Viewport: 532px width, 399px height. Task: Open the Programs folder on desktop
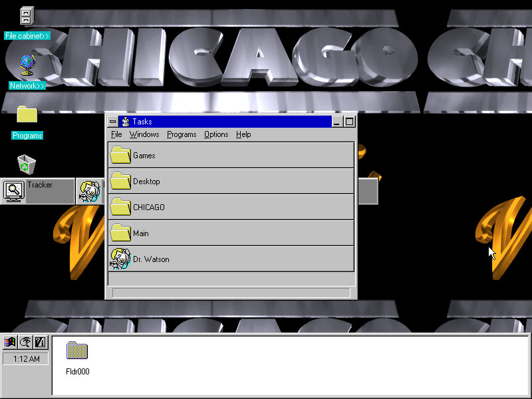point(27,114)
